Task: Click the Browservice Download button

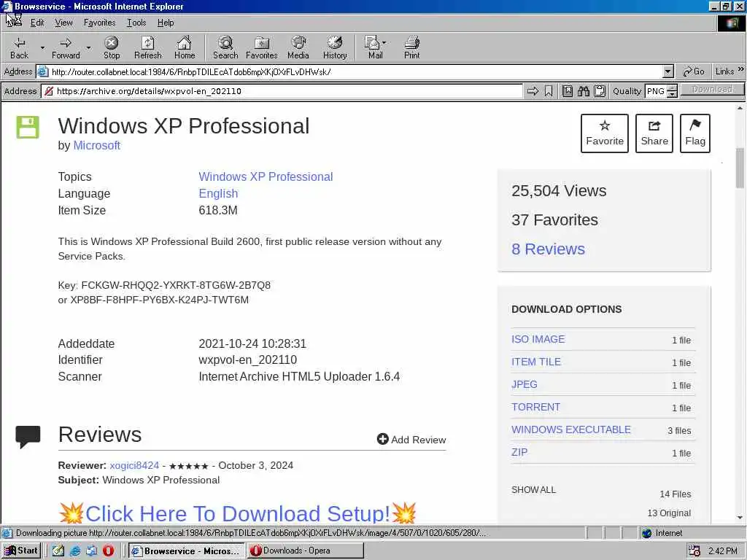Action: point(712,90)
